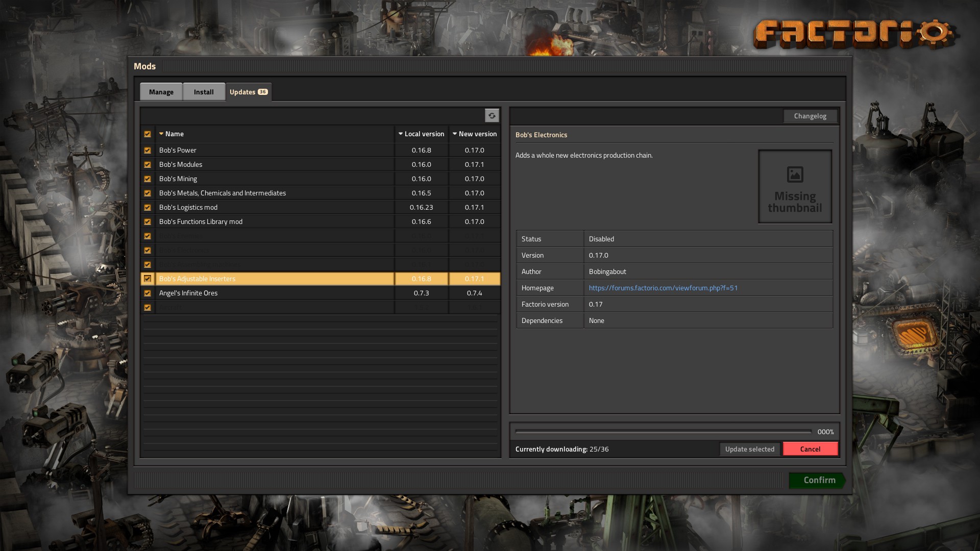Click the download progress bar
Viewport: 980px width, 551px height.
(x=663, y=432)
